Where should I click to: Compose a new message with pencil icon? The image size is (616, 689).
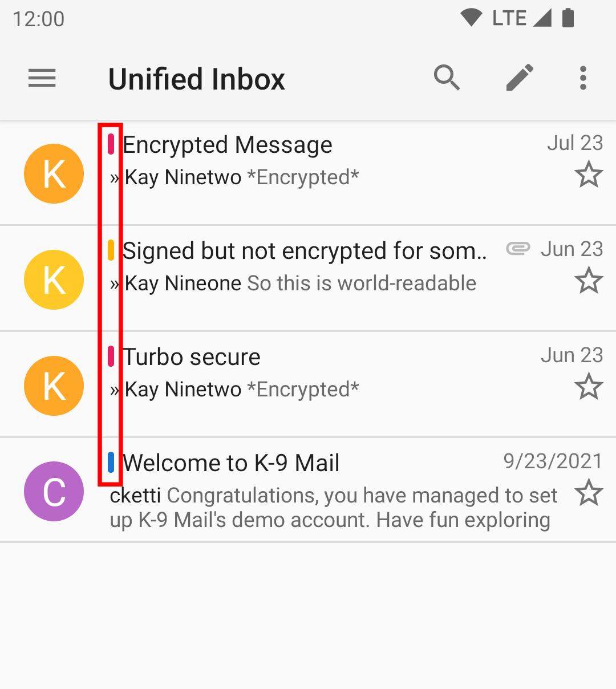[x=520, y=78]
